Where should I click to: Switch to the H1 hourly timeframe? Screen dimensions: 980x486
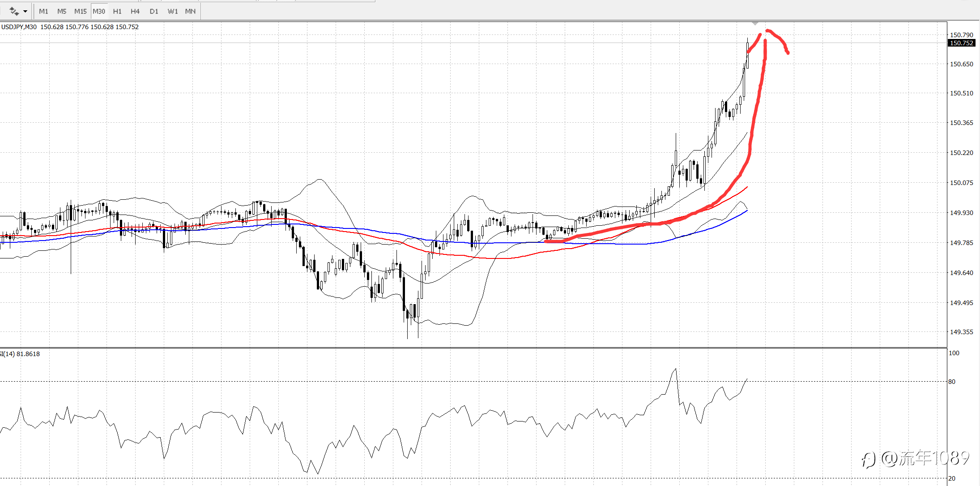117,11
